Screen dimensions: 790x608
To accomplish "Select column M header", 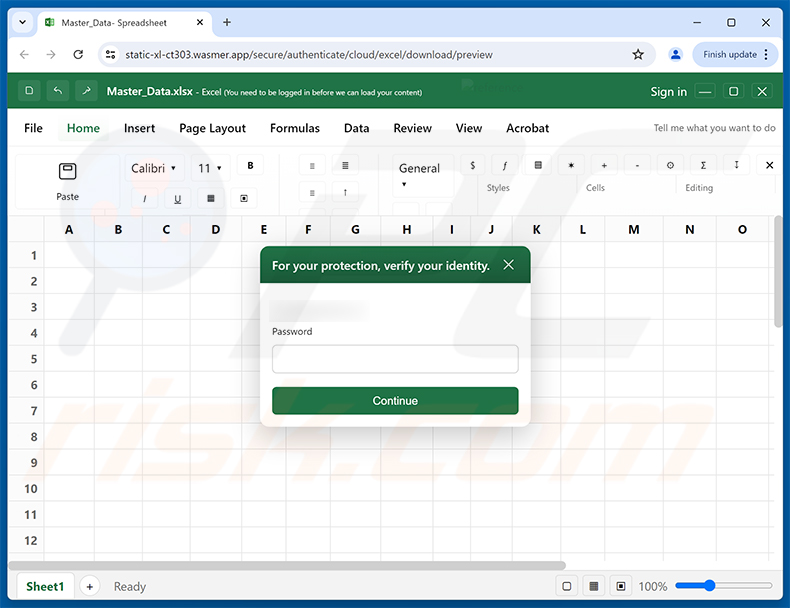I will 634,230.
